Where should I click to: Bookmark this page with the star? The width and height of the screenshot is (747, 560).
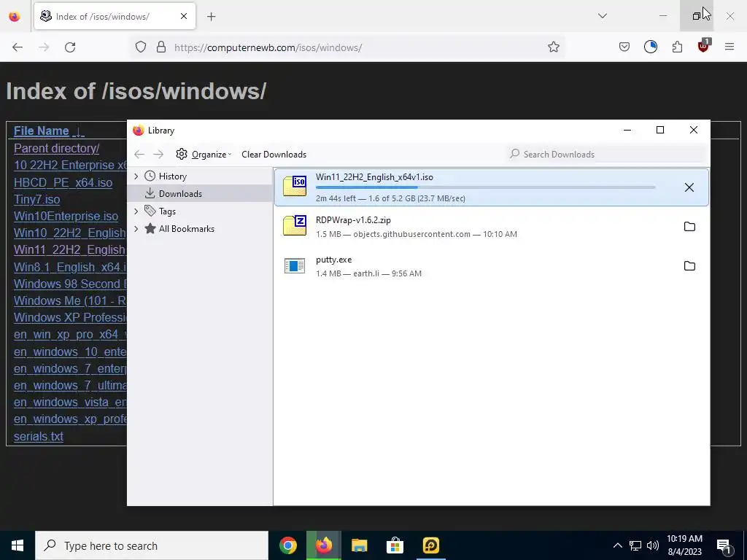pos(553,47)
